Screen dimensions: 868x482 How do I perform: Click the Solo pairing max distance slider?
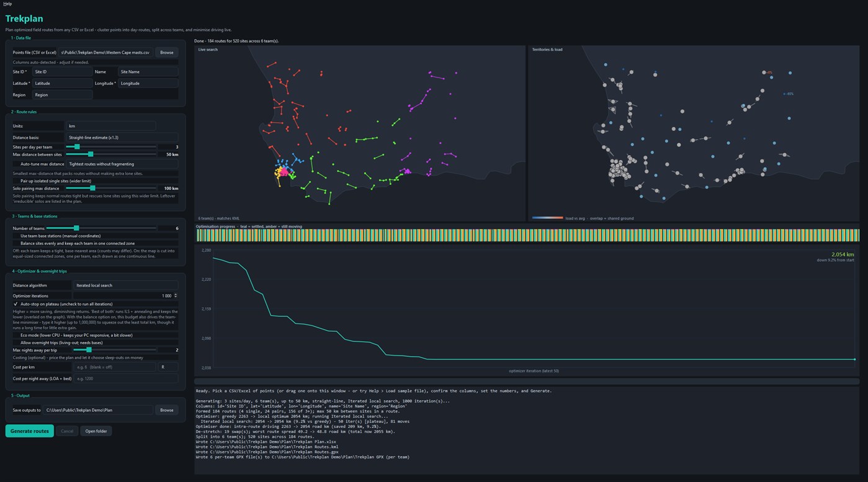click(111, 188)
